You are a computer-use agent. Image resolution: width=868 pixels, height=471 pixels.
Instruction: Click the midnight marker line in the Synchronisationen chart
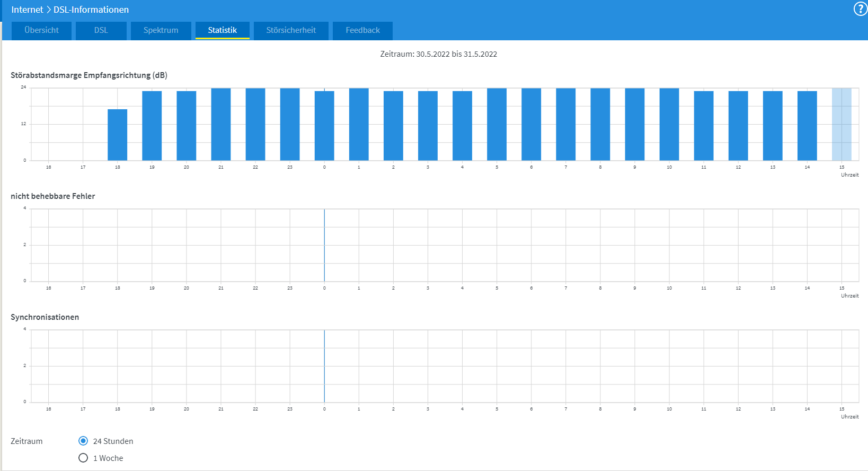pos(324,366)
